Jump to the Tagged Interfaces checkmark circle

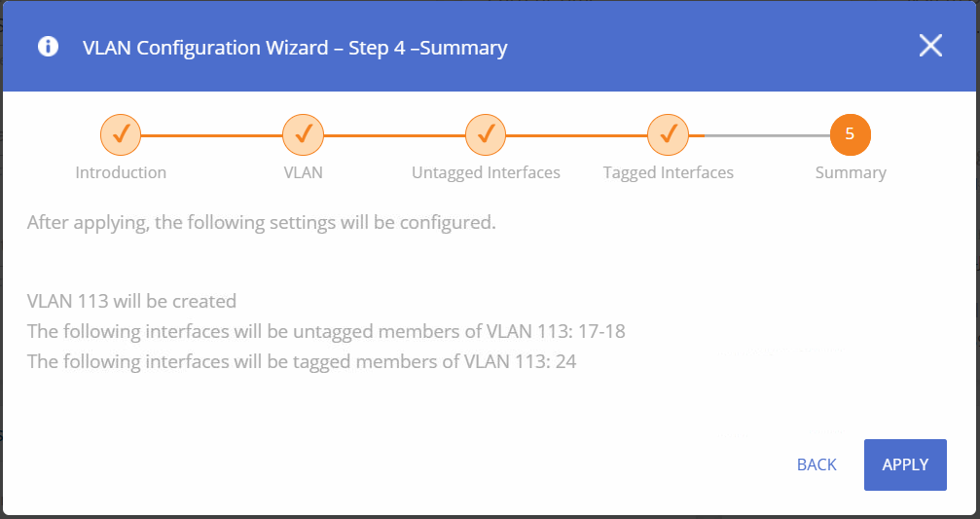coord(668,134)
